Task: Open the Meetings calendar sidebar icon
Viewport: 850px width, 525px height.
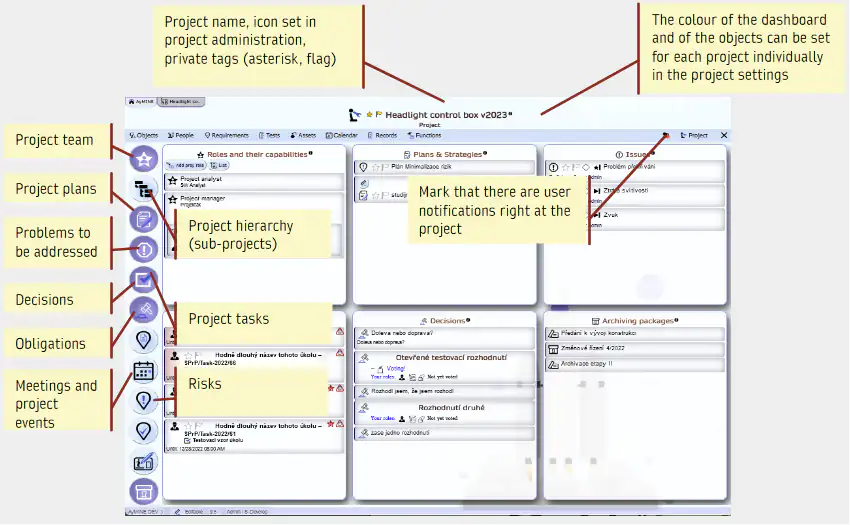Action: pyautogui.click(x=143, y=371)
